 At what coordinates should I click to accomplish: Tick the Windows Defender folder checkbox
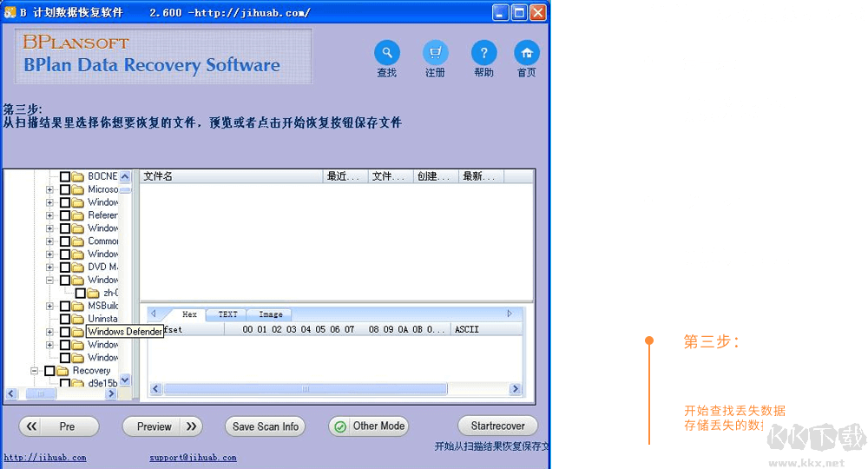[x=65, y=332]
